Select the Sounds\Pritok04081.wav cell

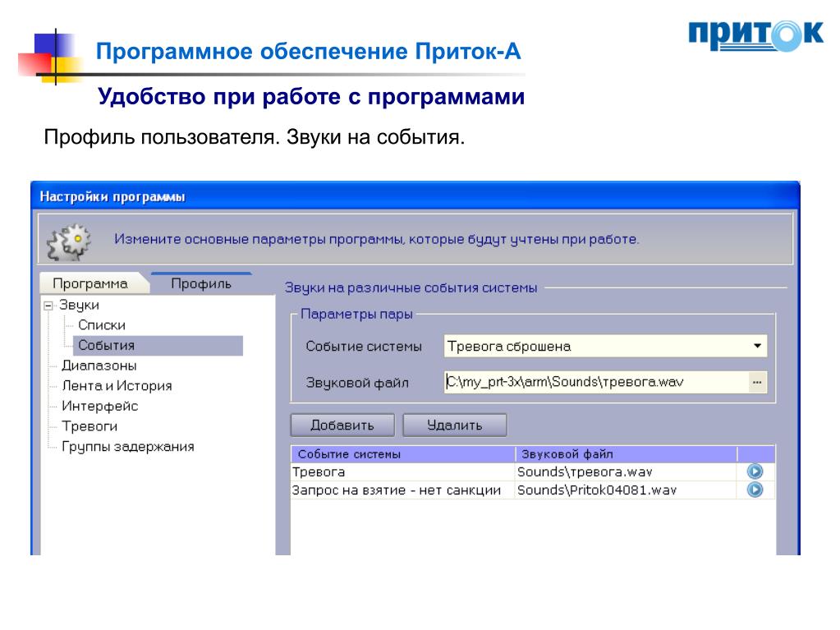click(x=626, y=490)
